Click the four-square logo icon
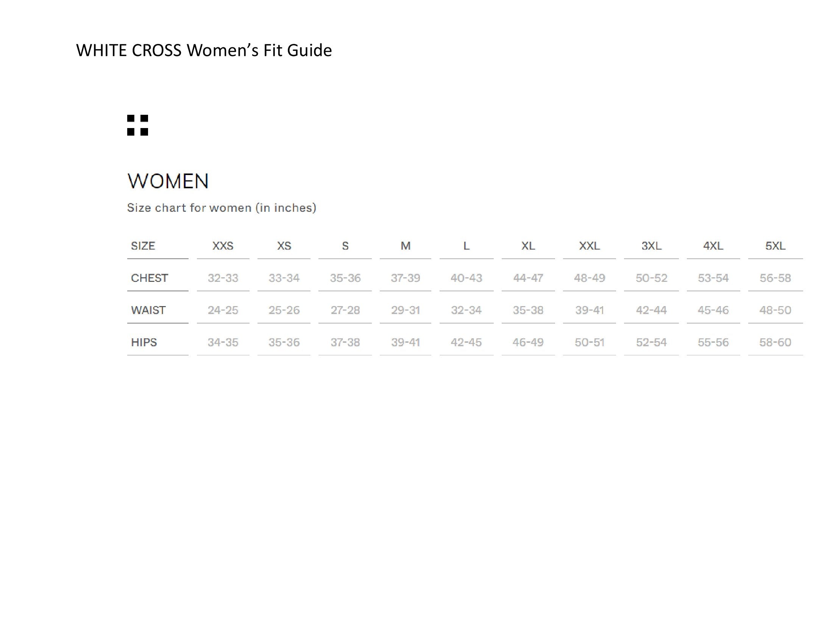833x644 pixels. tap(137, 125)
